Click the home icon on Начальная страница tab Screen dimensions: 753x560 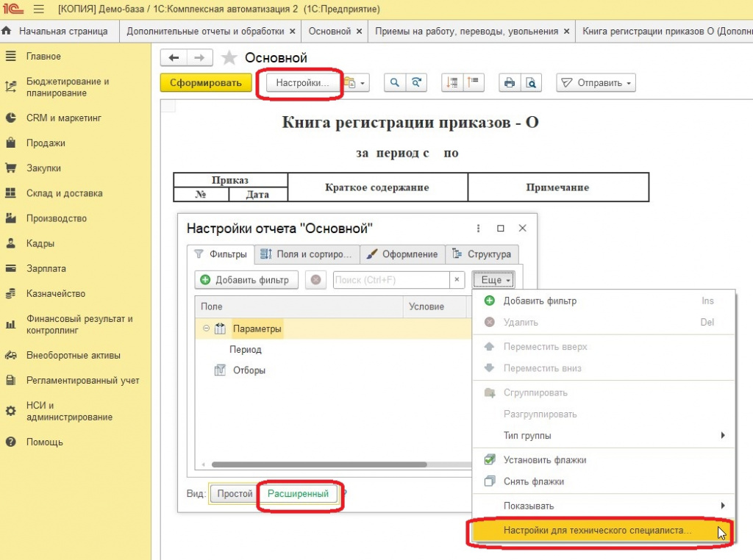click(x=7, y=31)
